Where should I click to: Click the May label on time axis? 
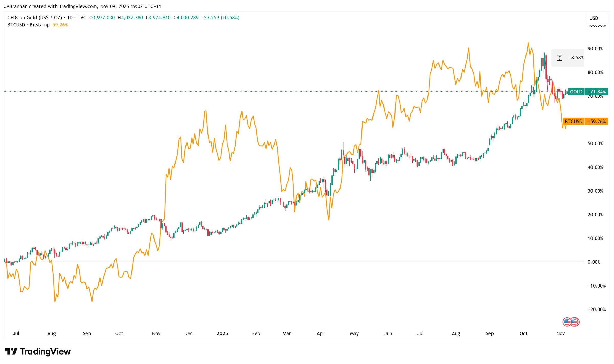[354, 333]
